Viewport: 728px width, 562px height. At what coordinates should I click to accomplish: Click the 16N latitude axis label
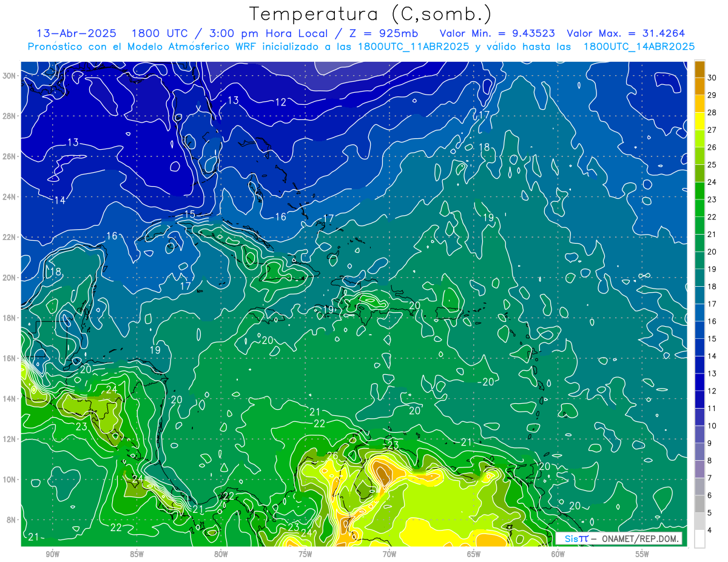coord(8,358)
